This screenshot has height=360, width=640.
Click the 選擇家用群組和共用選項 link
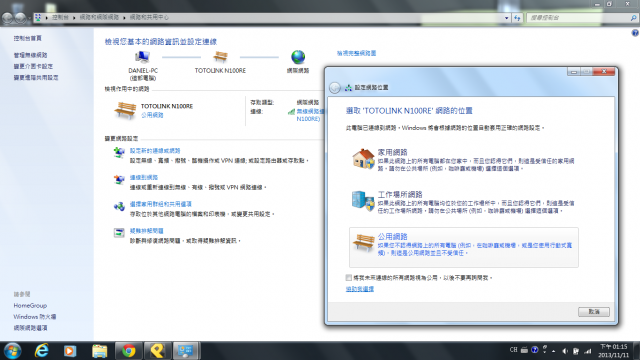(161, 204)
